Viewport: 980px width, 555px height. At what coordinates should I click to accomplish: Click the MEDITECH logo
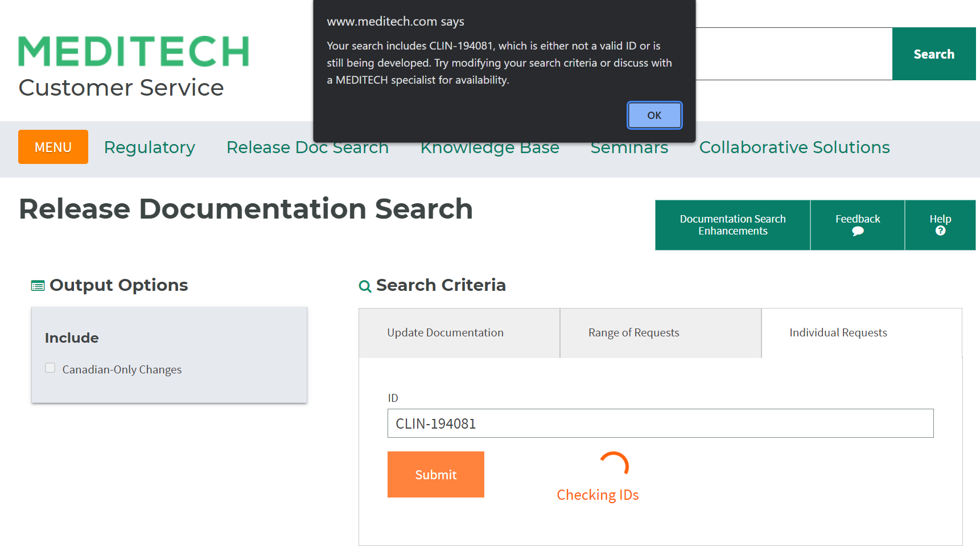(134, 51)
